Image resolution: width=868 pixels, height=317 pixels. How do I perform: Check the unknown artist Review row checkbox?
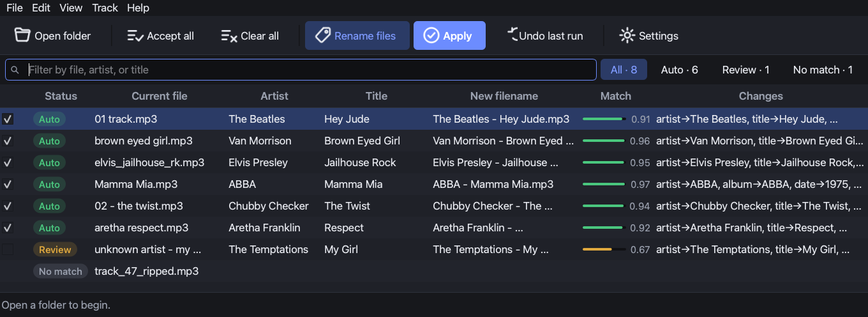tap(8, 249)
